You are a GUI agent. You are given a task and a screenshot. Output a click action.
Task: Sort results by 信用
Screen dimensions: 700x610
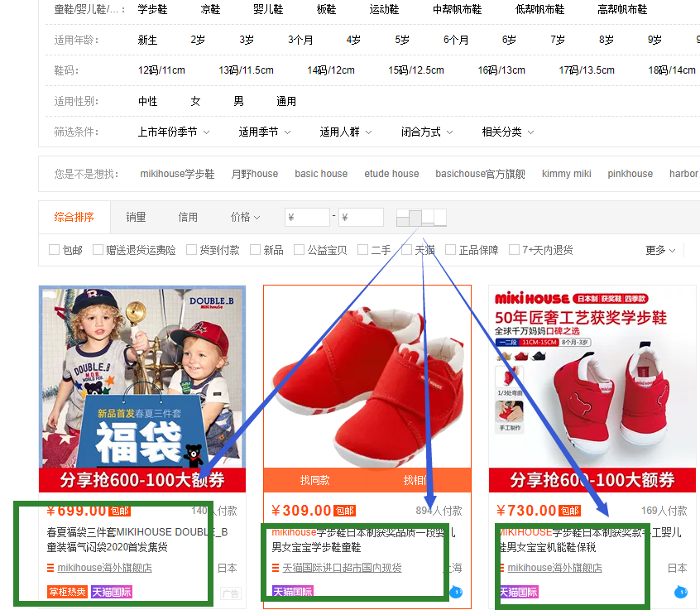[x=188, y=218]
